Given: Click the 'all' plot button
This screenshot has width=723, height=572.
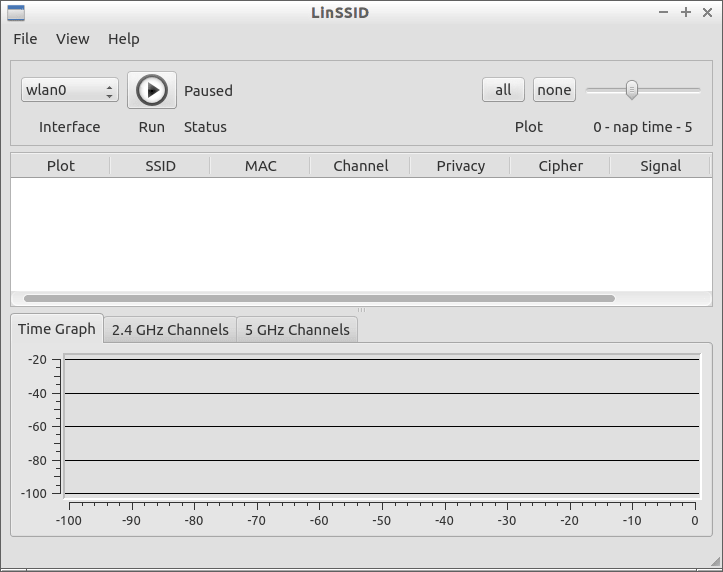Looking at the screenshot, I should click(x=503, y=90).
